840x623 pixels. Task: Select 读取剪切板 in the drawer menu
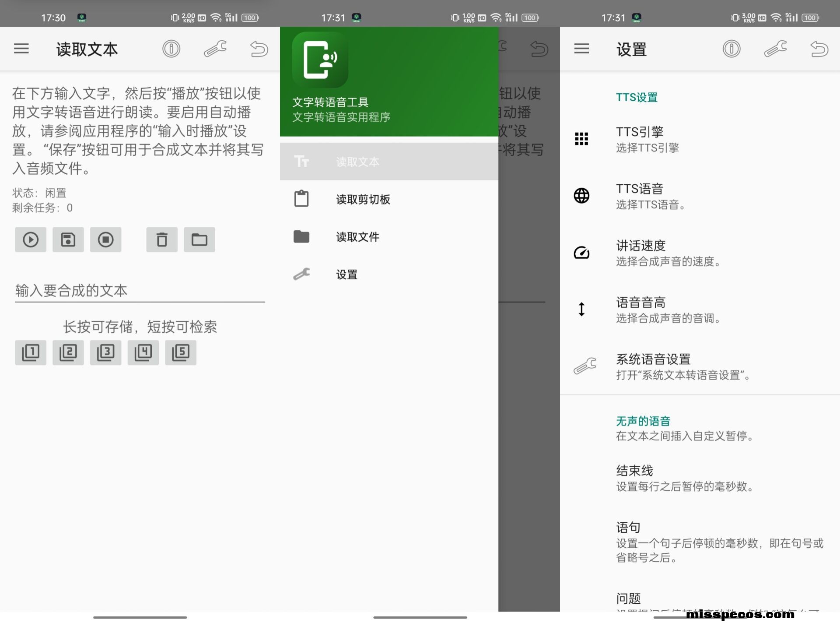[x=363, y=200]
